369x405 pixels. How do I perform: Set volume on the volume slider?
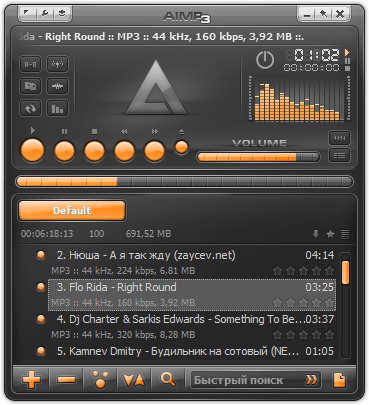click(258, 157)
